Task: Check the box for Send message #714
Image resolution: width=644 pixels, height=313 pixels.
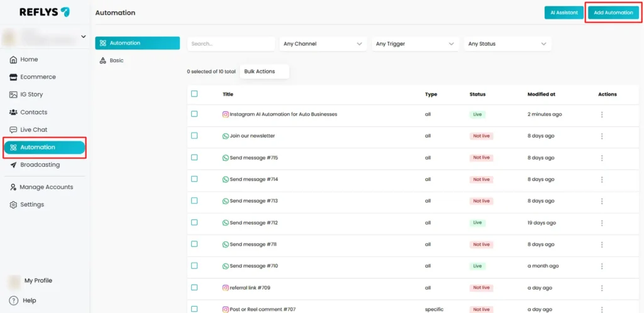Action: [x=194, y=179]
